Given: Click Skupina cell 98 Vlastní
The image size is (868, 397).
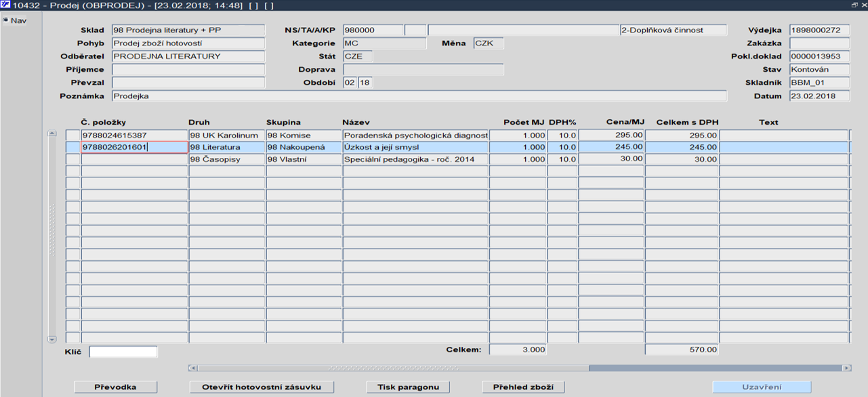Looking at the screenshot, I should 304,159.
